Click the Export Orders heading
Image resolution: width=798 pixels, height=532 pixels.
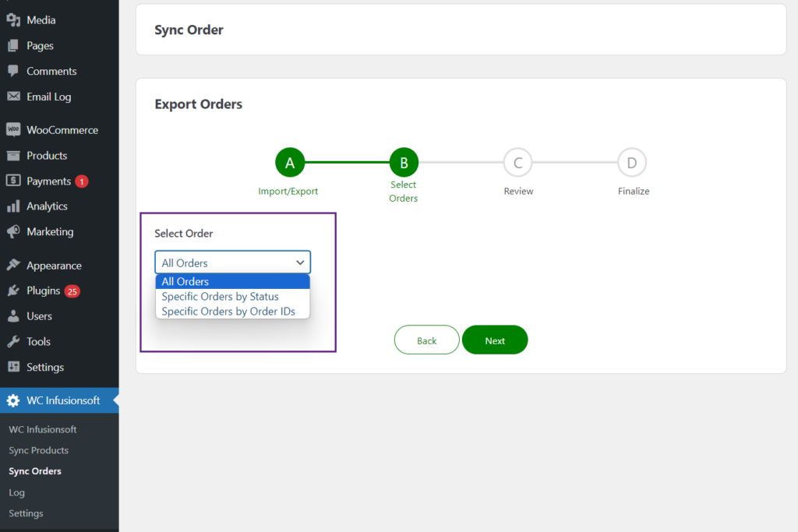coord(199,104)
